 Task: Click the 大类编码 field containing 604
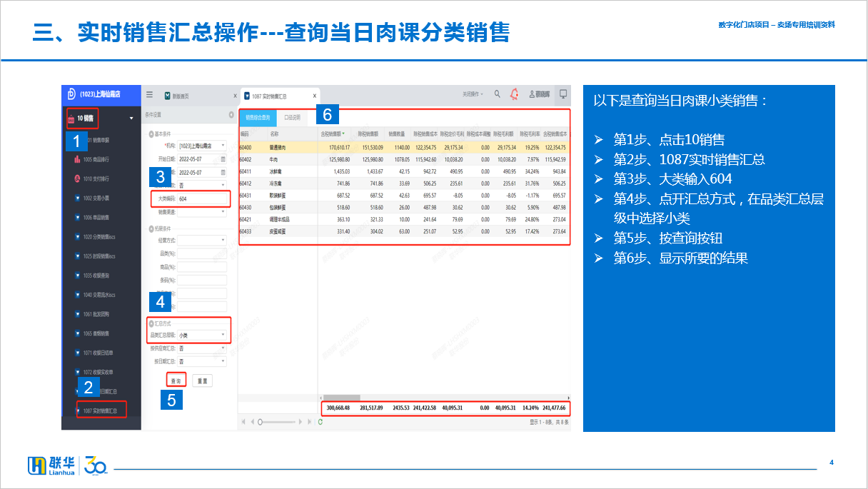[202, 198]
